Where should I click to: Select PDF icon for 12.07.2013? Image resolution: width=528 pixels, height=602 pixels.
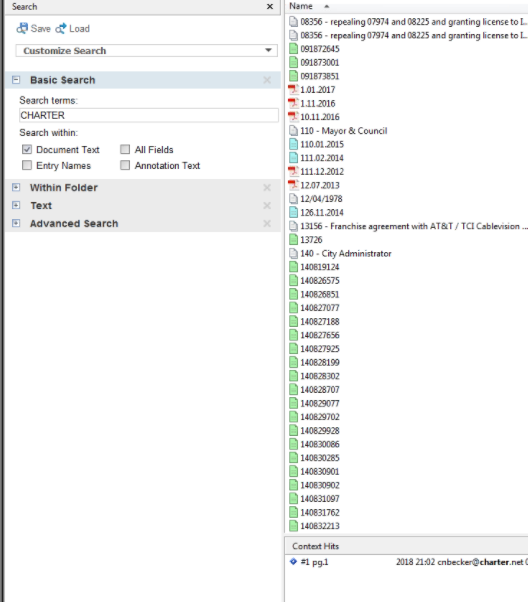(x=293, y=185)
